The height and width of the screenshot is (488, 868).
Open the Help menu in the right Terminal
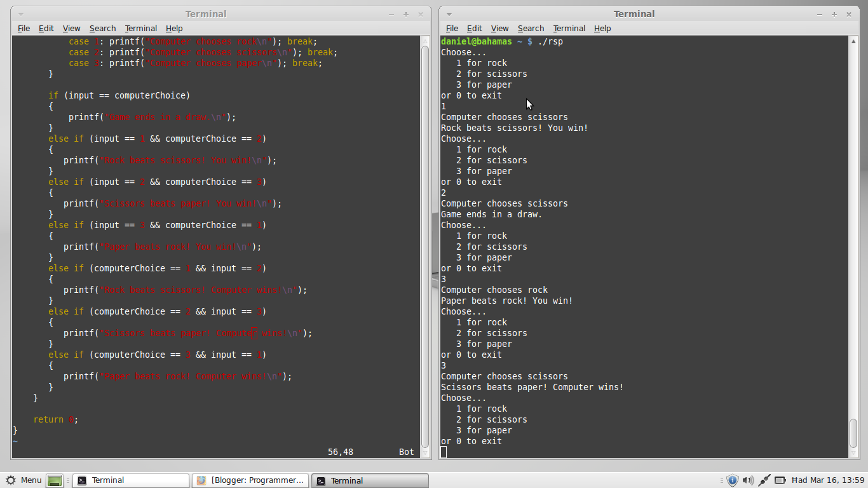602,28
